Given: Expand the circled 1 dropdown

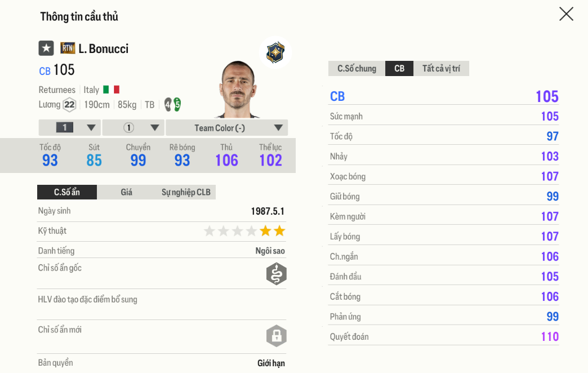Looking at the screenshot, I should (x=133, y=128).
